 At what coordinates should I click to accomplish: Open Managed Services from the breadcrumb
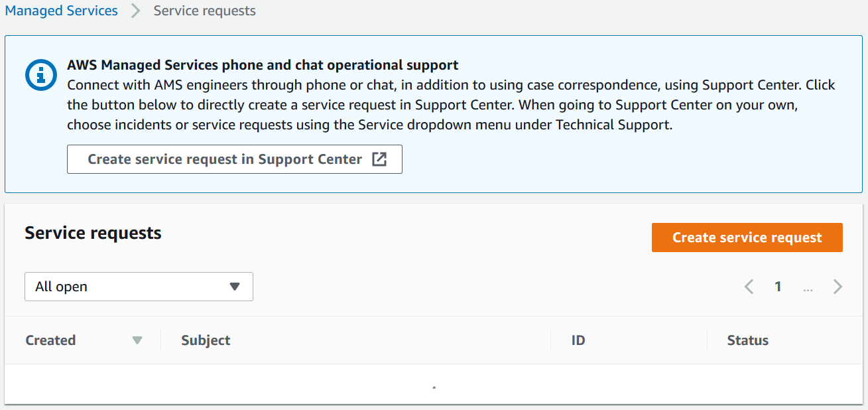(x=61, y=11)
